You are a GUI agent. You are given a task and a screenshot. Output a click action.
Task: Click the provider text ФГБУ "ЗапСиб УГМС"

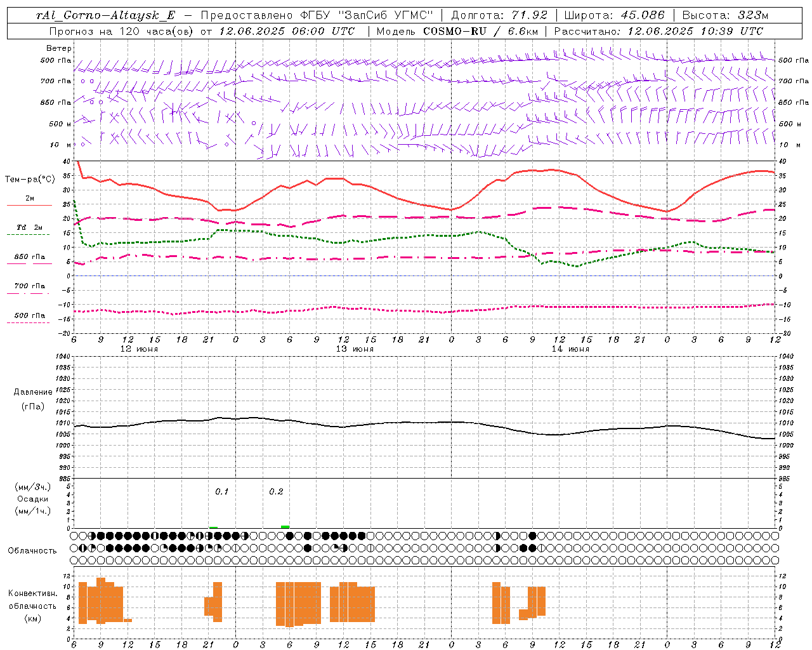pyautogui.click(x=367, y=15)
